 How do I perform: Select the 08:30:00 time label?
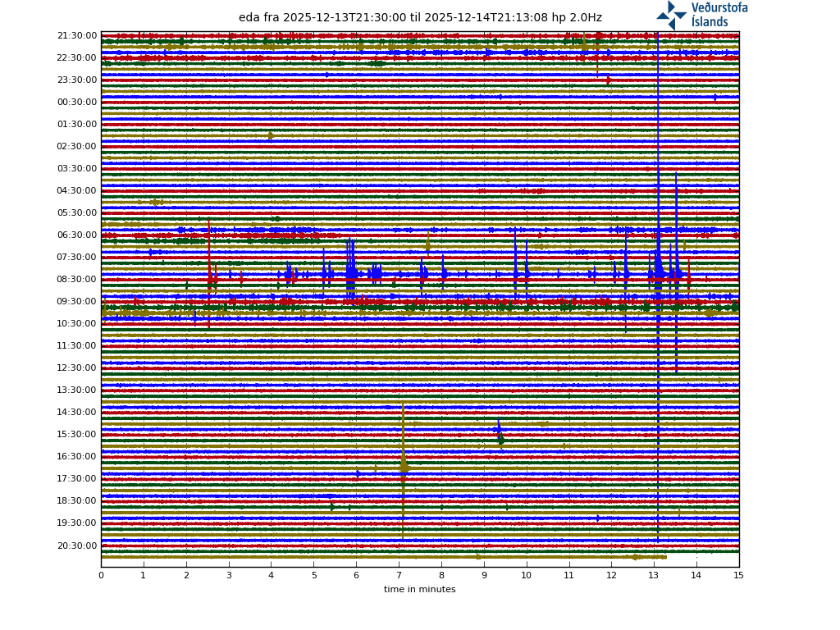point(77,280)
